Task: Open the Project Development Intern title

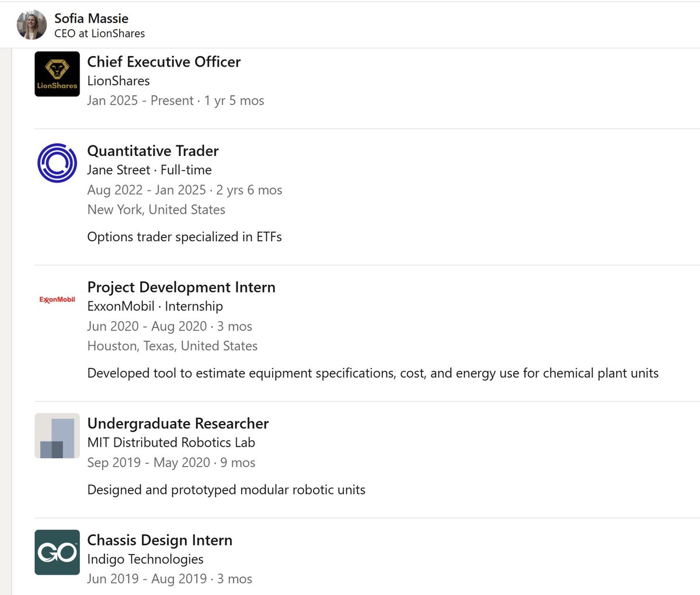Action: click(x=181, y=287)
